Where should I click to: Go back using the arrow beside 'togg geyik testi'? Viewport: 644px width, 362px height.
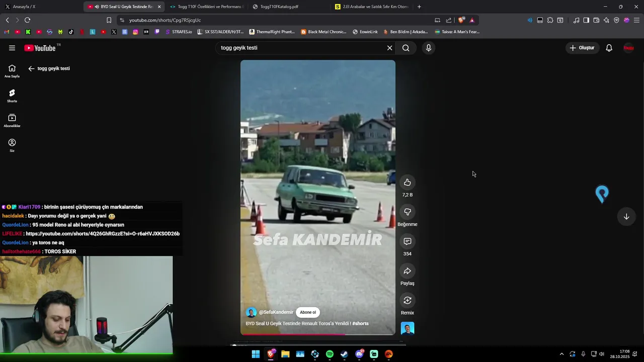(31, 68)
